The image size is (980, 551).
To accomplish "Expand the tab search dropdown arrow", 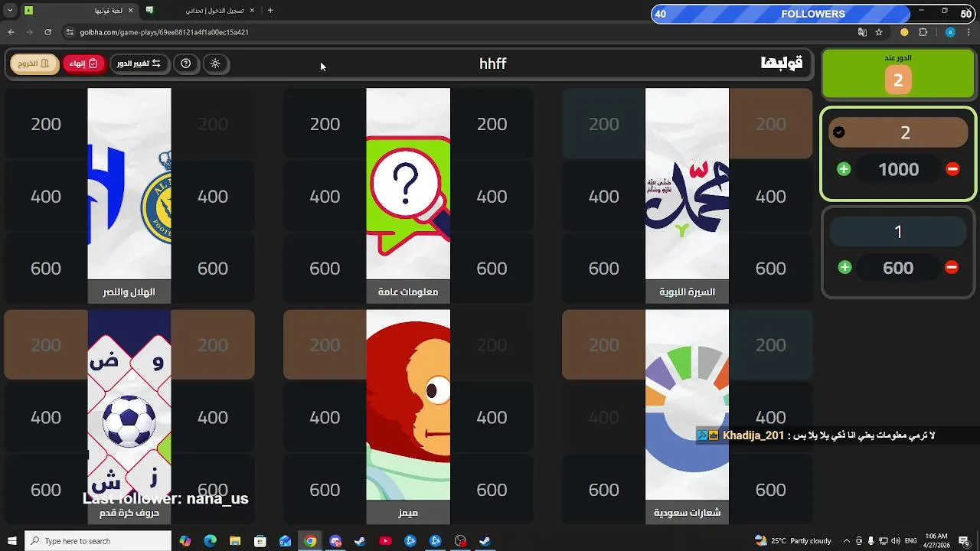I will point(10,11).
